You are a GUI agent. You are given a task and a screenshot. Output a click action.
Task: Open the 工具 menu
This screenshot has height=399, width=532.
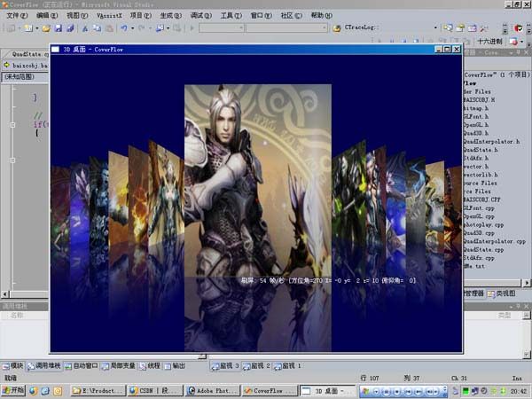(x=231, y=15)
